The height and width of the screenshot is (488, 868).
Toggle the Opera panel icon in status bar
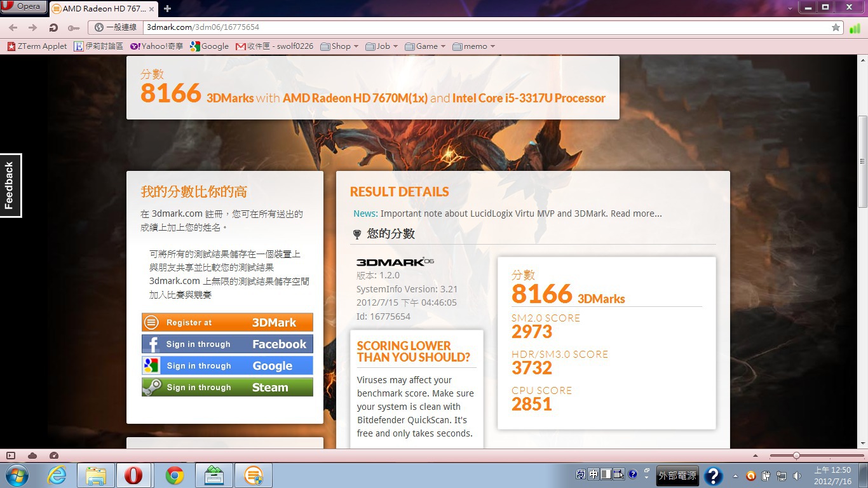11,456
